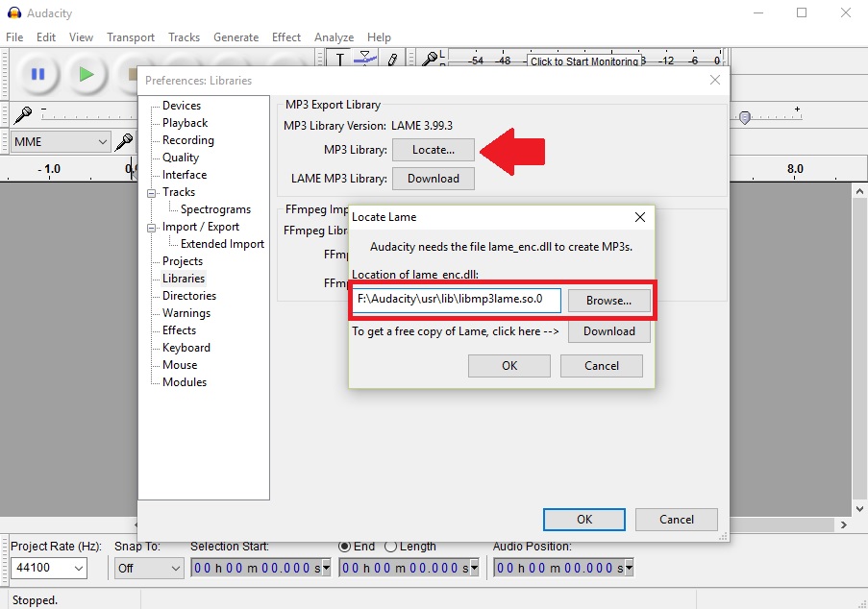This screenshot has height=609, width=868.
Task: Click the recording meter microphone icon
Action: pyautogui.click(x=429, y=58)
